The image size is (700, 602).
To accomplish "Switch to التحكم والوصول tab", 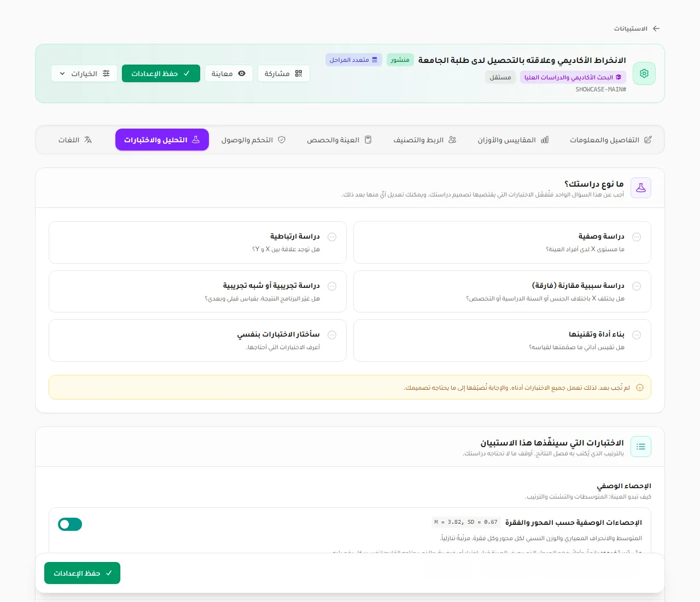I will tap(253, 140).
